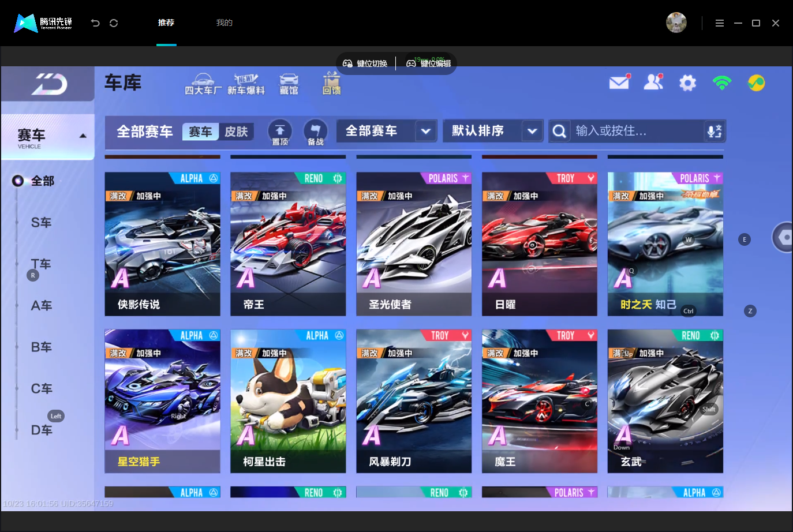Open the user avatar in title bar
793x532 pixels.
tap(676, 23)
